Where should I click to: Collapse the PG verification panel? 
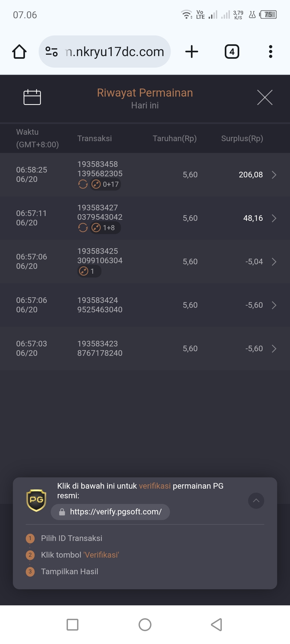point(256,500)
